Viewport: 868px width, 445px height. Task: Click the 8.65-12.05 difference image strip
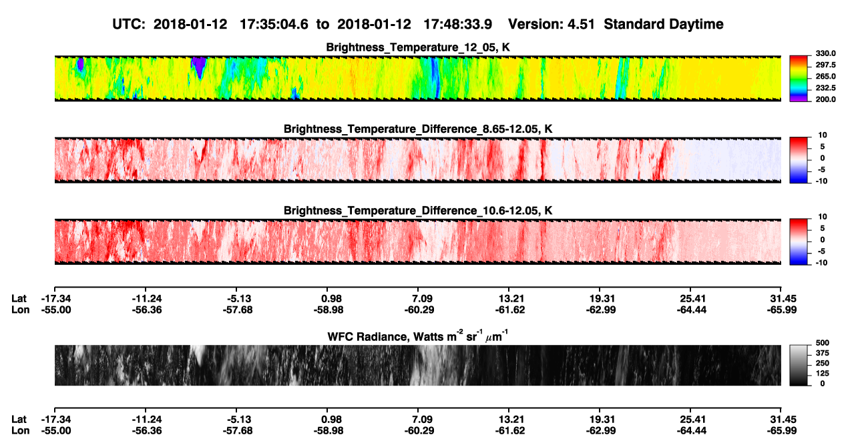point(418,159)
